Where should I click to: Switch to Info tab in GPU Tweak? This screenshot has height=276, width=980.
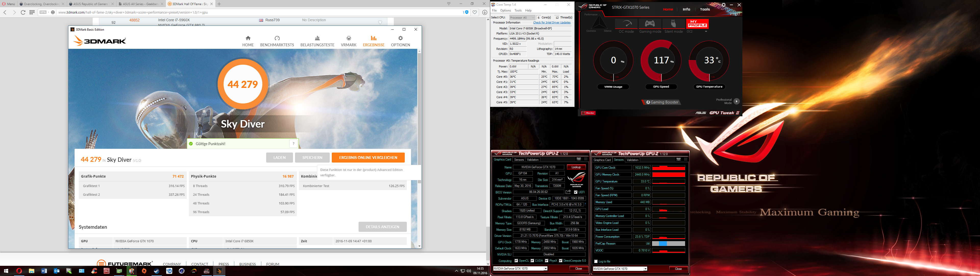tap(686, 9)
